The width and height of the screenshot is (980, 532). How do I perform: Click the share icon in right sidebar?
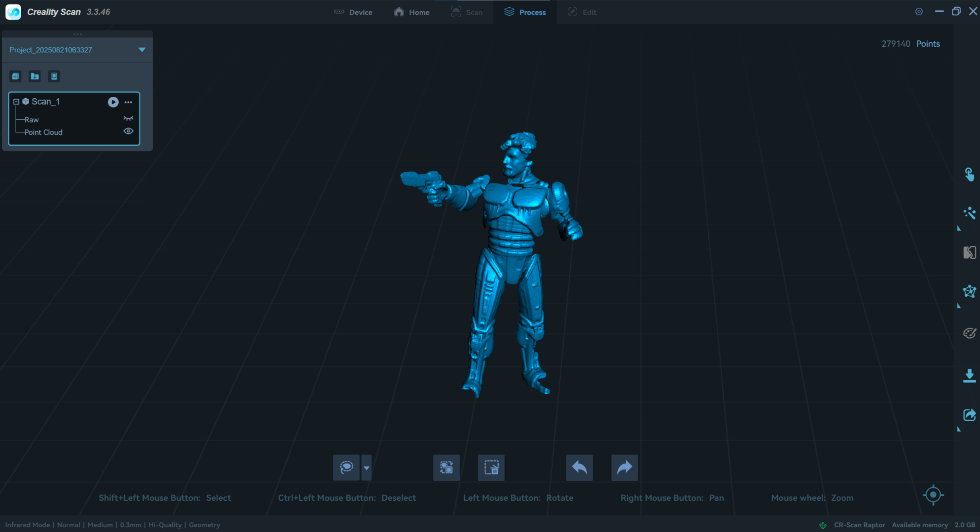(x=969, y=415)
